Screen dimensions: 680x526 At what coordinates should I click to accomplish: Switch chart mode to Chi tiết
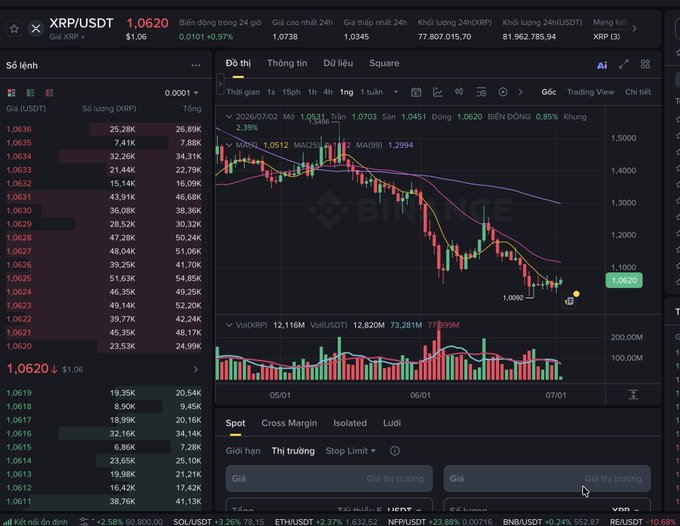tap(638, 92)
